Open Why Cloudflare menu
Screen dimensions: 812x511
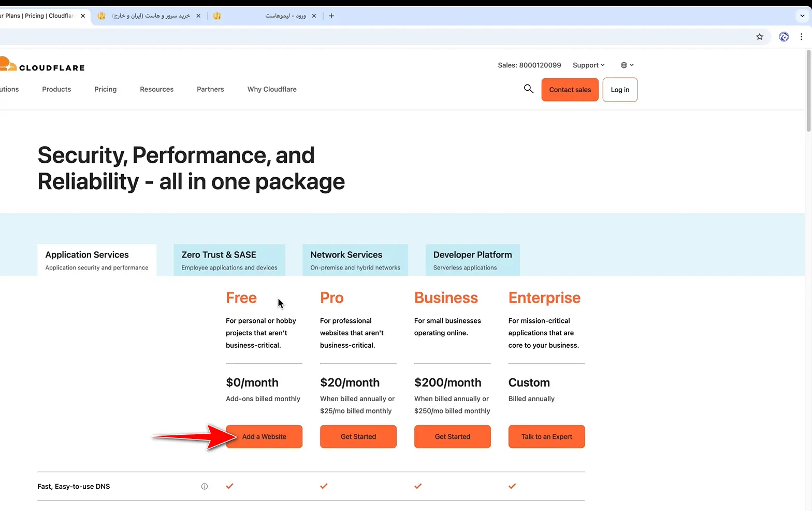(x=272, y=89)
